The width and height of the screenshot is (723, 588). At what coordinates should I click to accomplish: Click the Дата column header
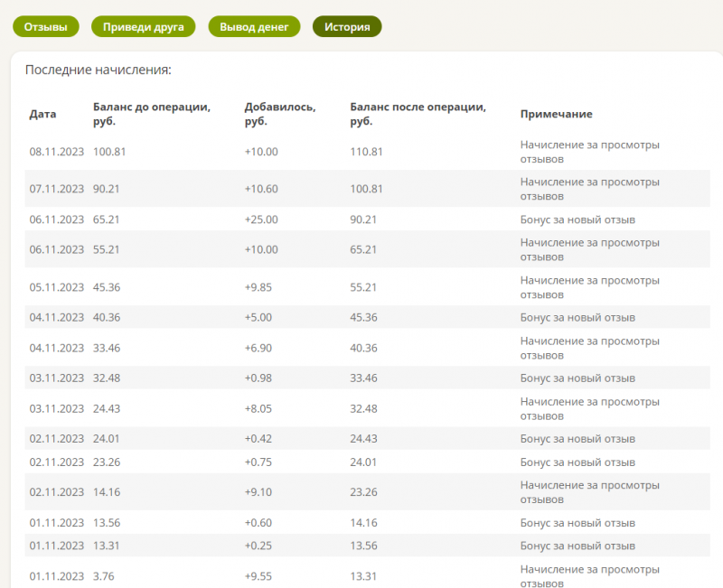click(42, 114)
